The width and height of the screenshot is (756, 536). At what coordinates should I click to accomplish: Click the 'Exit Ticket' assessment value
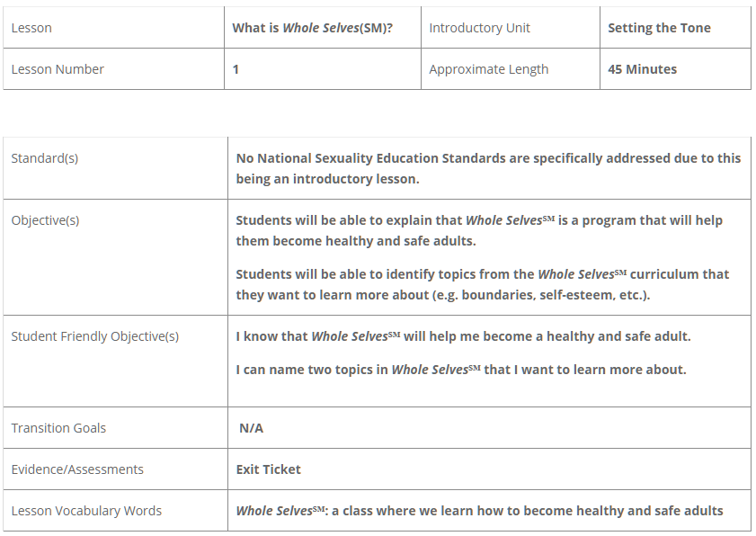coord(268,469)
